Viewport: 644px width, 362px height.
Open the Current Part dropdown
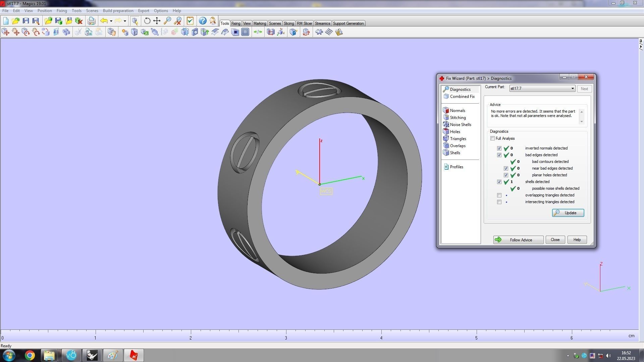573,88
